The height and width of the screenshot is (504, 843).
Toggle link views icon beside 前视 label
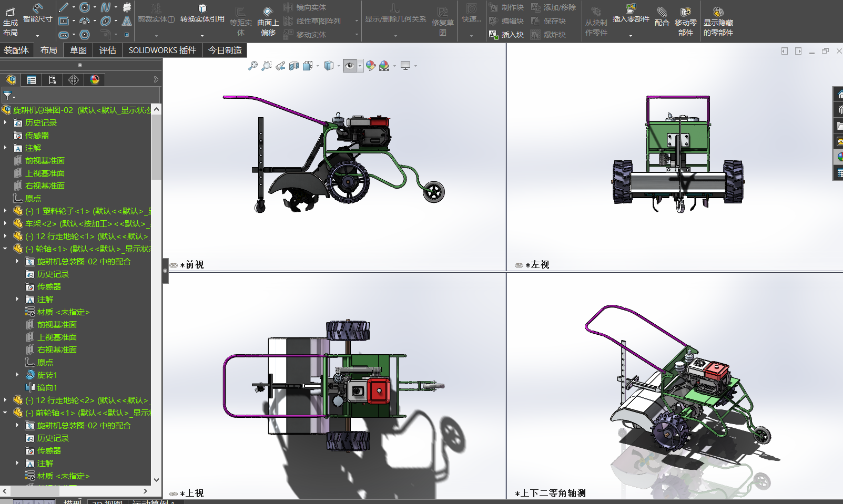tap(174, 265)
